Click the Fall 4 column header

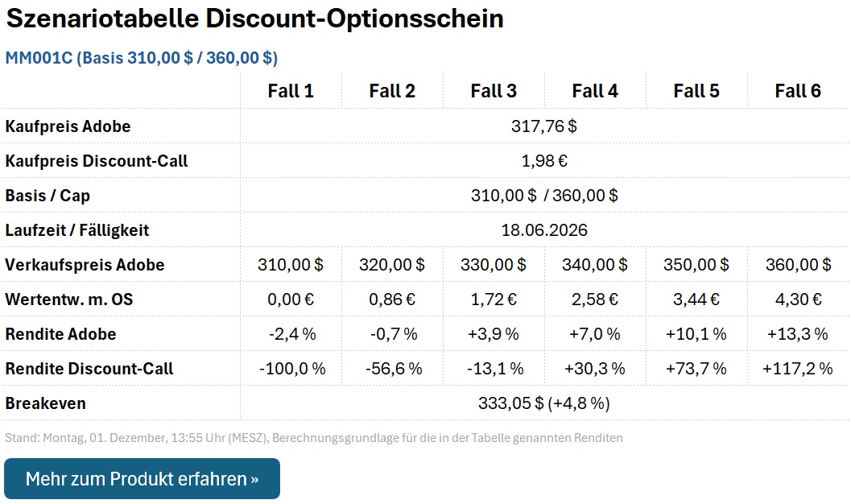tap(595, 91)
